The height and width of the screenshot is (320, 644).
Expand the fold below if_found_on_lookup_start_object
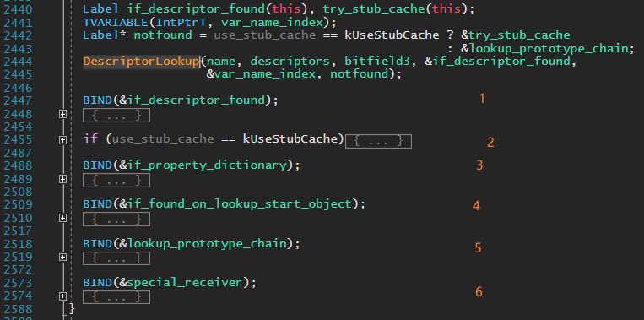(x=62, y=218)
